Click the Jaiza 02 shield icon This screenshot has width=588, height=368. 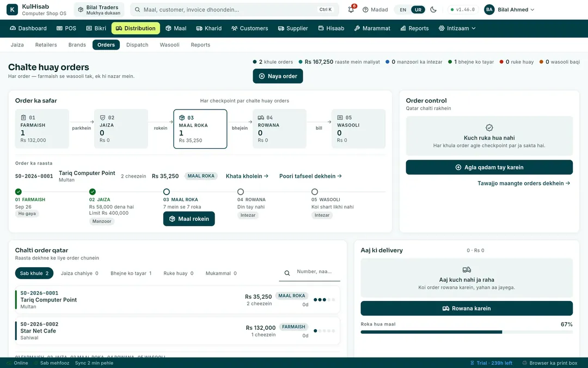coord(102,118)
